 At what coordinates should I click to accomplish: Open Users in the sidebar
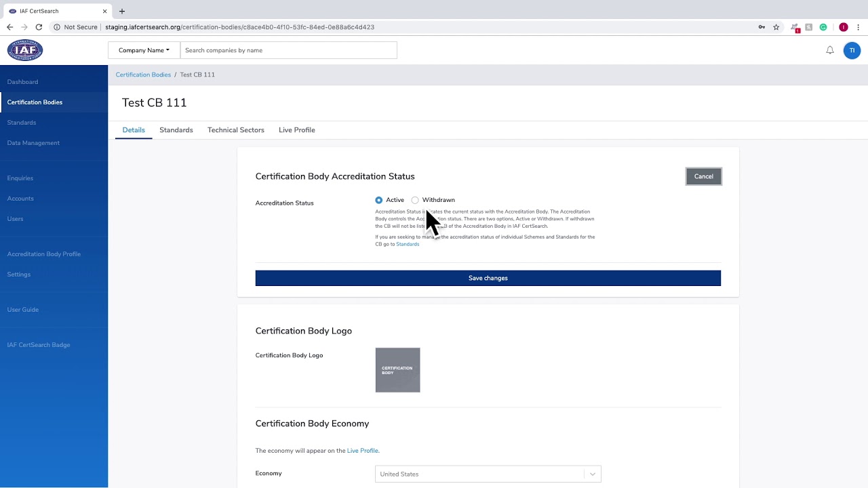pos(15,219)
